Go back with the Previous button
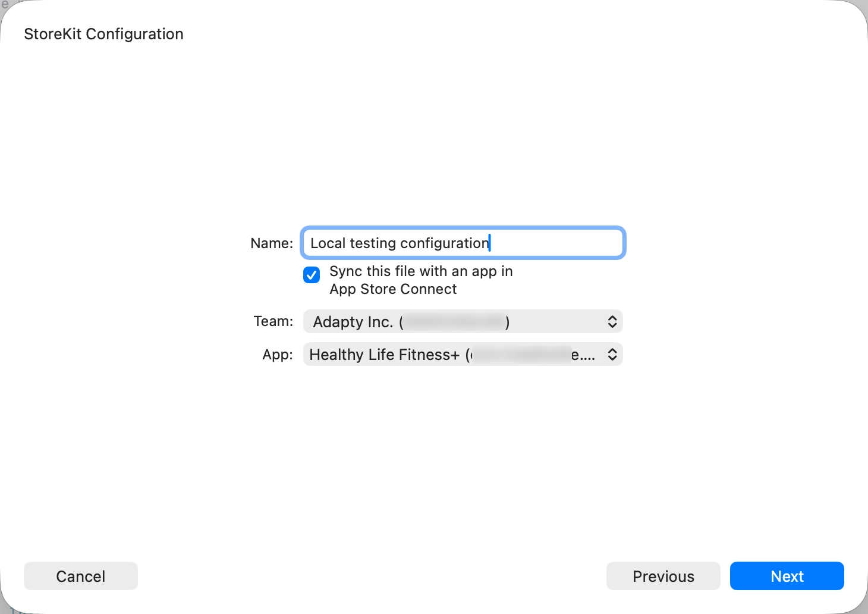 click(x=663, y=576)
